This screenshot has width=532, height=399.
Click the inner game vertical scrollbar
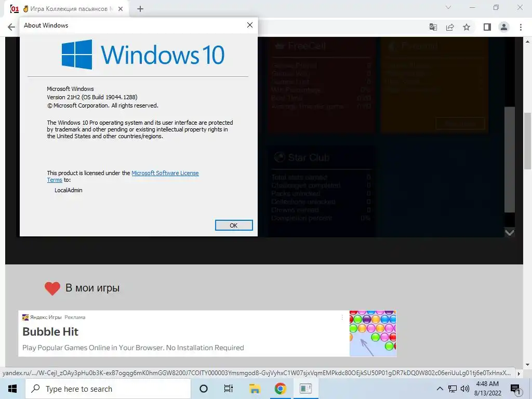pos(510,159)
